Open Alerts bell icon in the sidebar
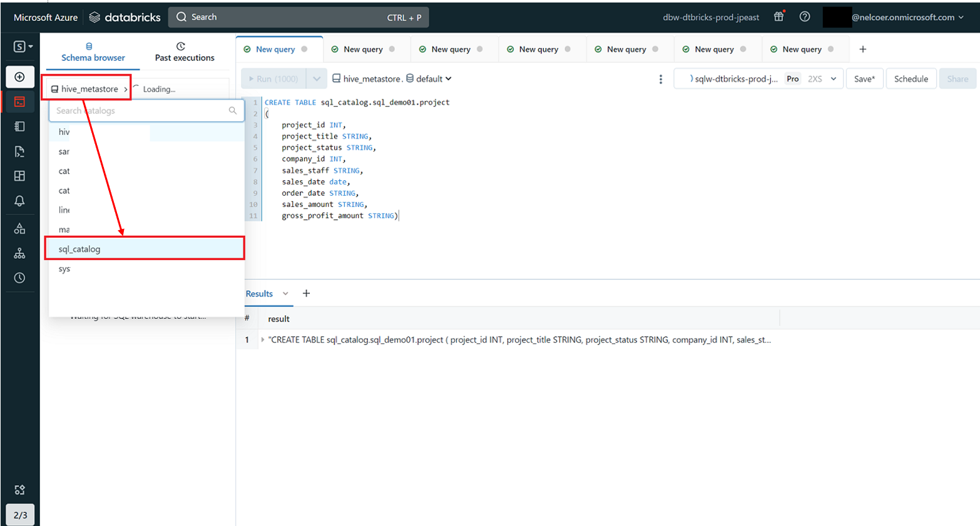The image size is (980, 526). (x=20, y=201)
